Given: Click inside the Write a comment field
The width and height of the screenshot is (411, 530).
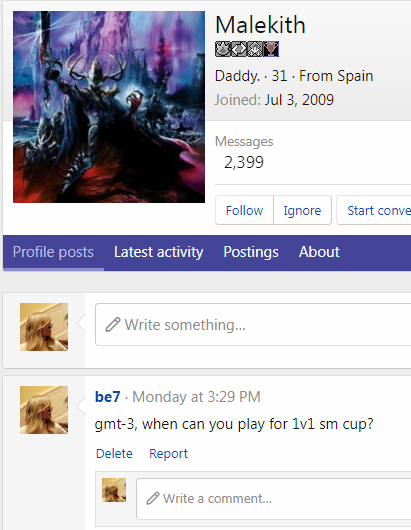Looking at the screenshot, I should coord(274,499).
